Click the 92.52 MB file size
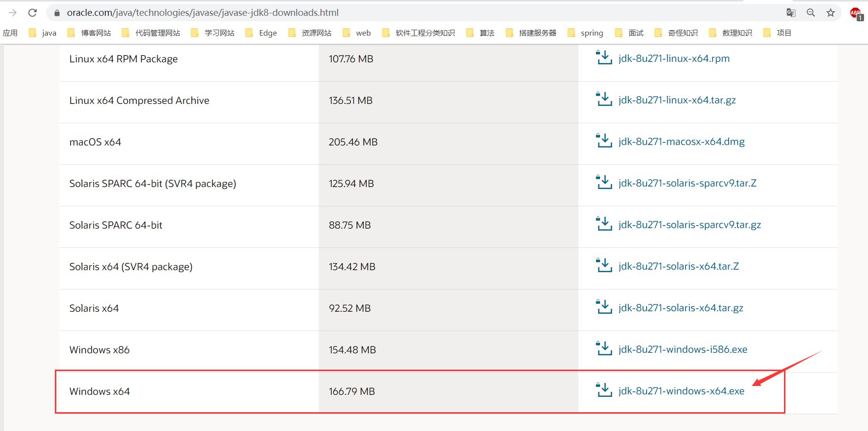 point(350,308)
